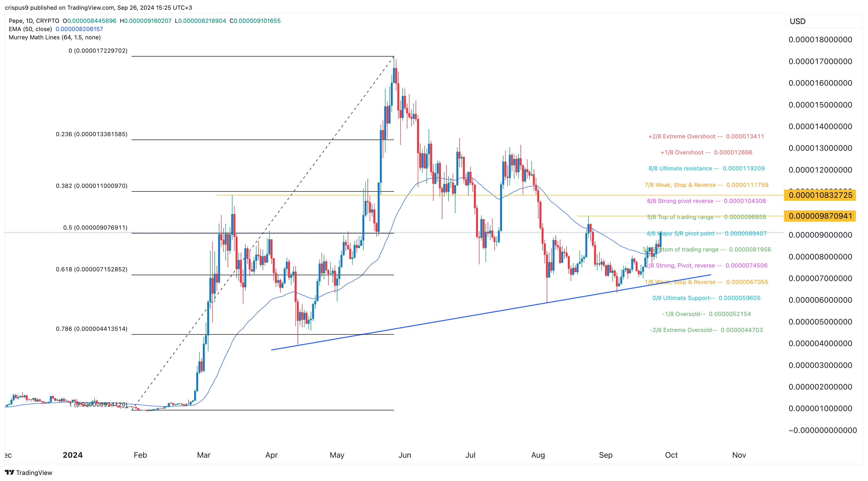Click the 1/8 Weak, Stop & Reverse label
Viewport: 868px width, 481px height.
pos(706,282)
